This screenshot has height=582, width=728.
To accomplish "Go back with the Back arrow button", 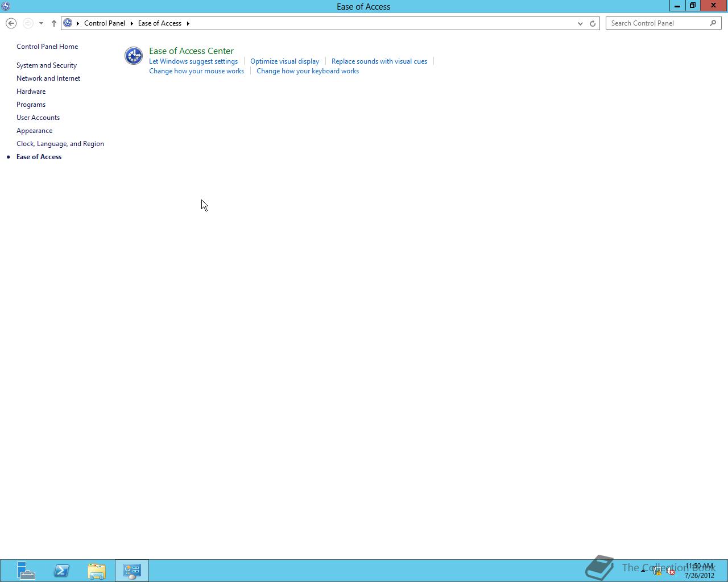I will pos(11,23).
